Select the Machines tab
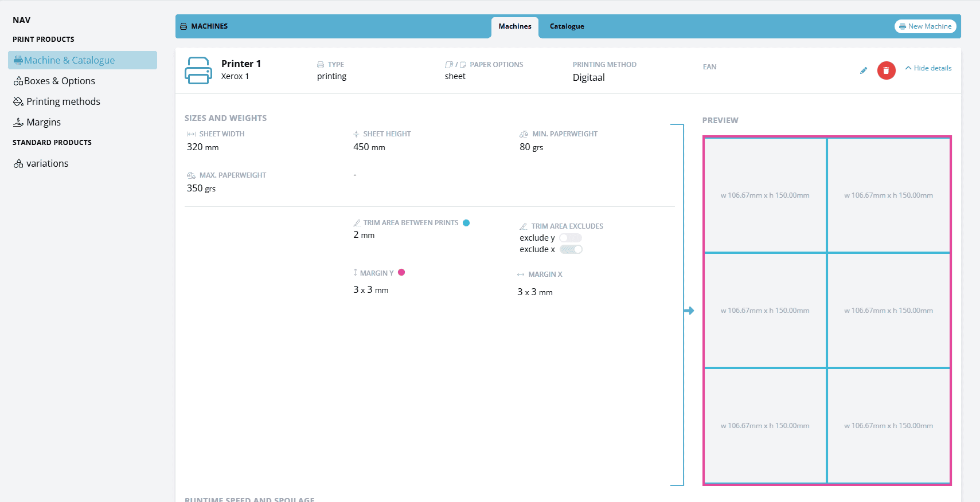 point(514,26)
